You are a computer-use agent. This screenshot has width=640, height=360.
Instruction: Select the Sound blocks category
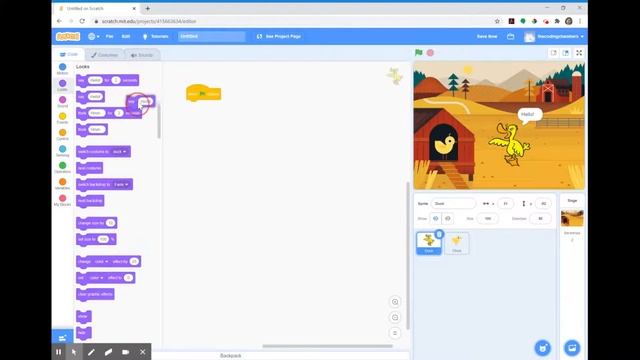(62, 102)
